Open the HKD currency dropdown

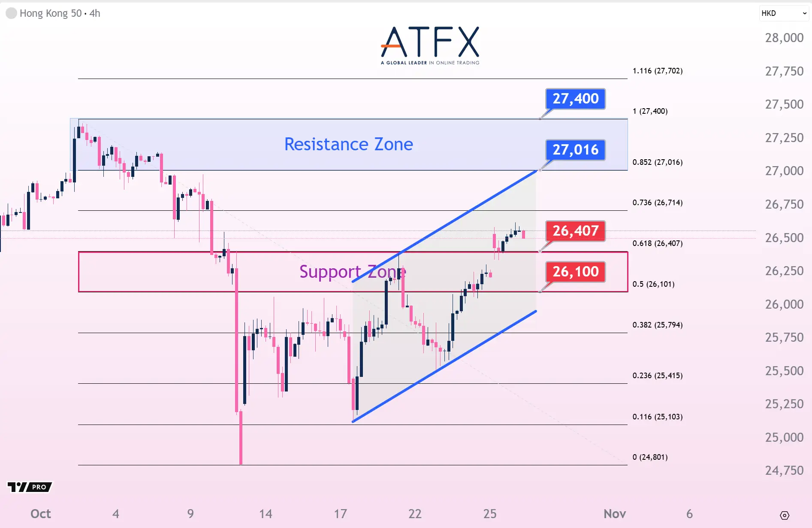pyautogui.click(x=783, y=13)
